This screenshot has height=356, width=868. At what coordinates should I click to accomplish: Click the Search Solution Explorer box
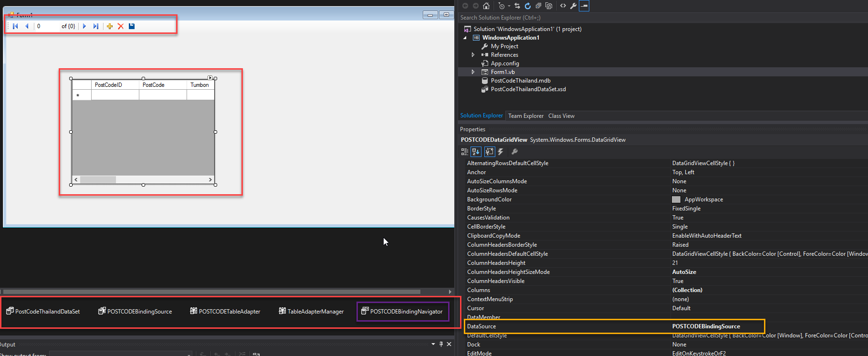click(662, 18)
